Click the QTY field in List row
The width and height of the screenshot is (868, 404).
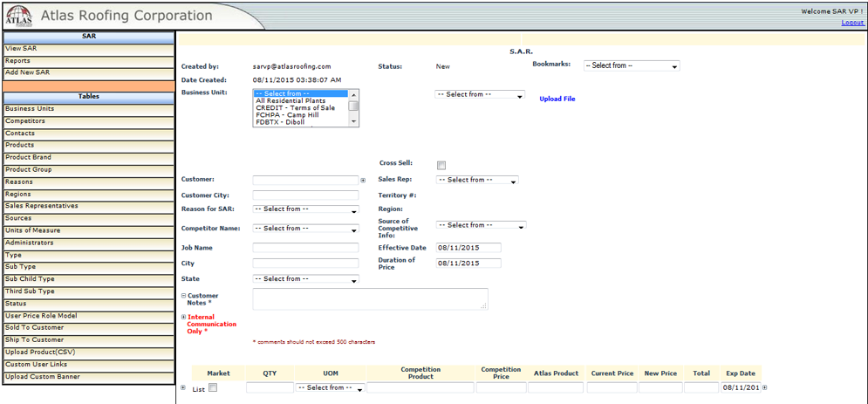click(270, 388)
